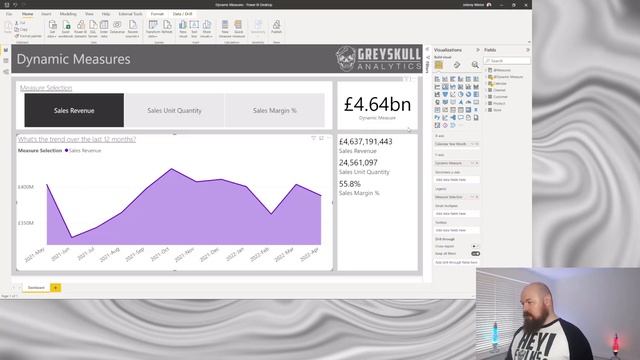Click the Search box in Fields pane
The width and height of the screenshot is (640, 360).
507,60
